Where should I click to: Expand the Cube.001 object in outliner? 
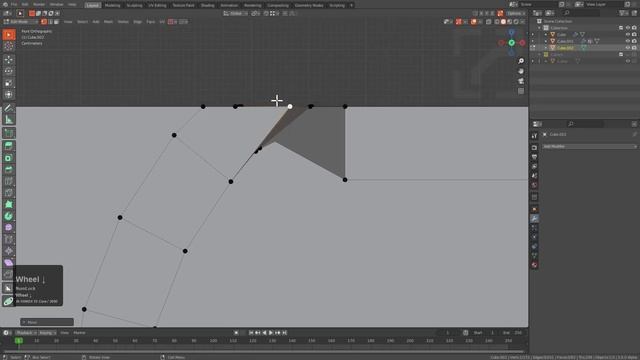click(546, 41)
